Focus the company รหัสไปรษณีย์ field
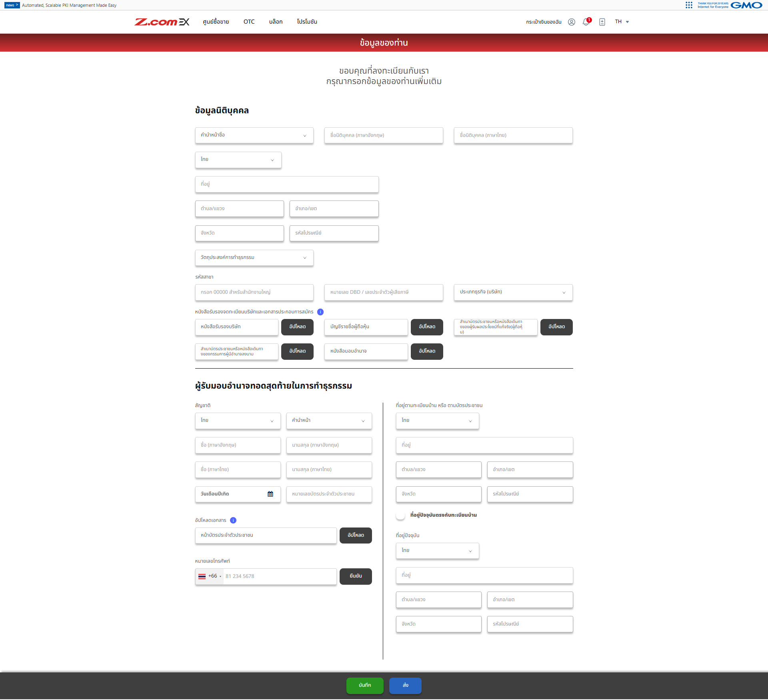Image resolution: width=768 pixels, height=700 pixels. [x=334, y=233]
